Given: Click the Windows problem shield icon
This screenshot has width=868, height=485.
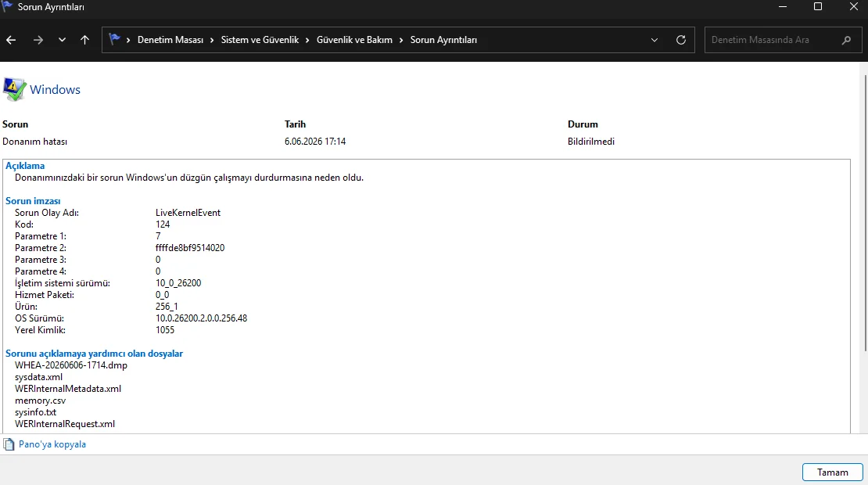Looking at the screenshot, I should click(x=14, y=89).
